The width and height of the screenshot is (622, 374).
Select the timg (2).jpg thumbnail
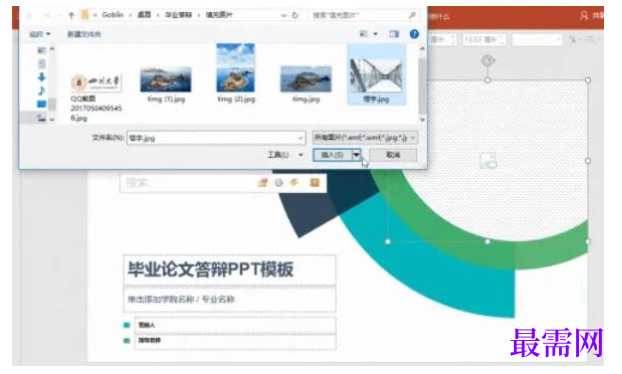(236, 68)
